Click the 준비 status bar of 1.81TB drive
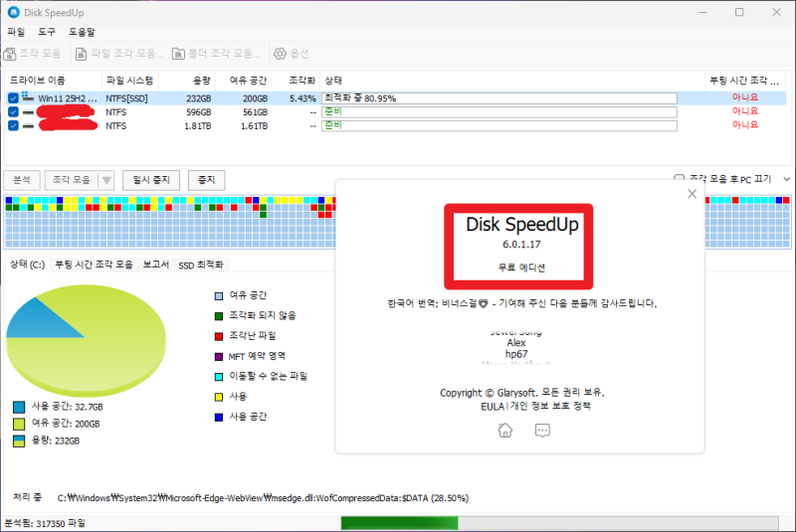Screen dimensions: 796x532 pyautogui.click(x=499, y=125)
